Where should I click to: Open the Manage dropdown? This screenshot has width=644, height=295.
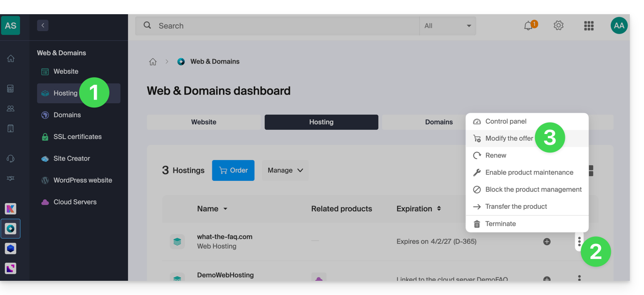tap(285, 170)
